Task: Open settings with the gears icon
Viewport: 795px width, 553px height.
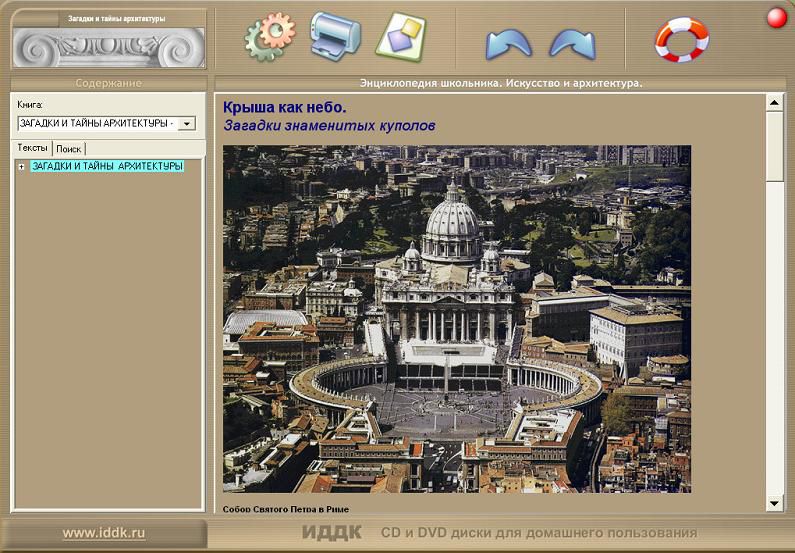Action: [270, 36]
